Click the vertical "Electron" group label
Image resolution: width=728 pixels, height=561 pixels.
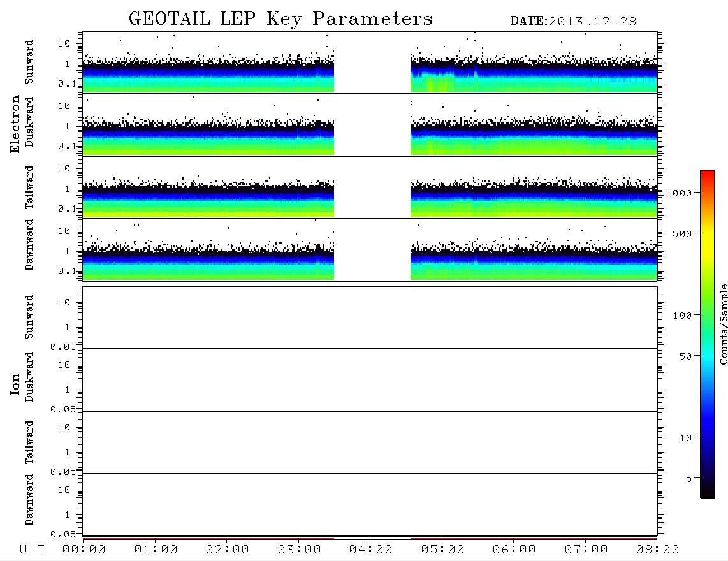(x=15, y=124)
